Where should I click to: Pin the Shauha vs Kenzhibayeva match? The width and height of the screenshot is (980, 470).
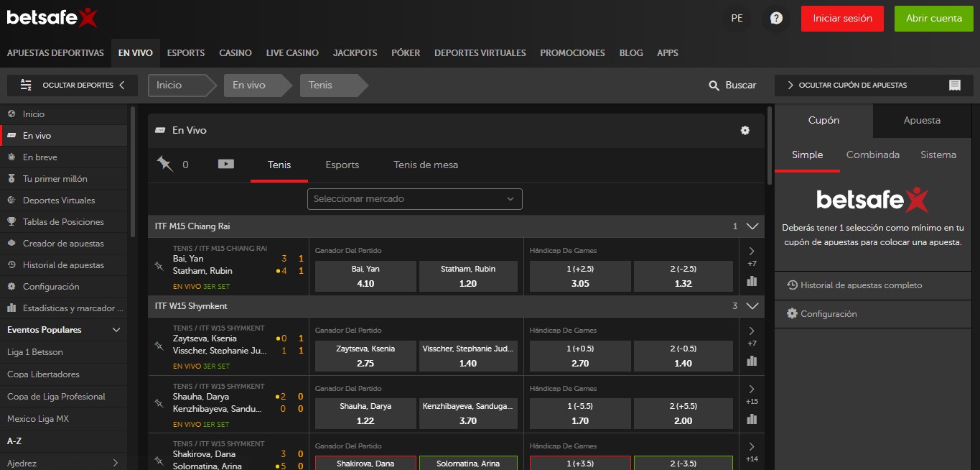159,403
